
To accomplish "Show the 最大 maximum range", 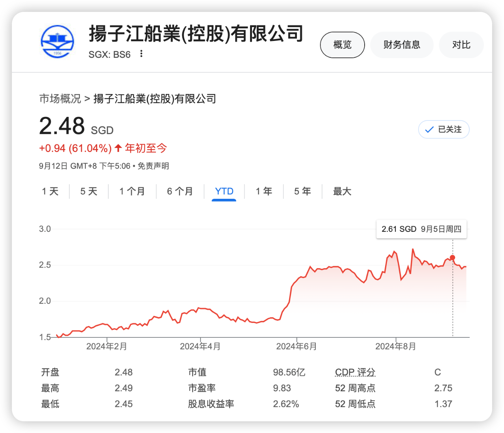I will (x=342, y=192).
